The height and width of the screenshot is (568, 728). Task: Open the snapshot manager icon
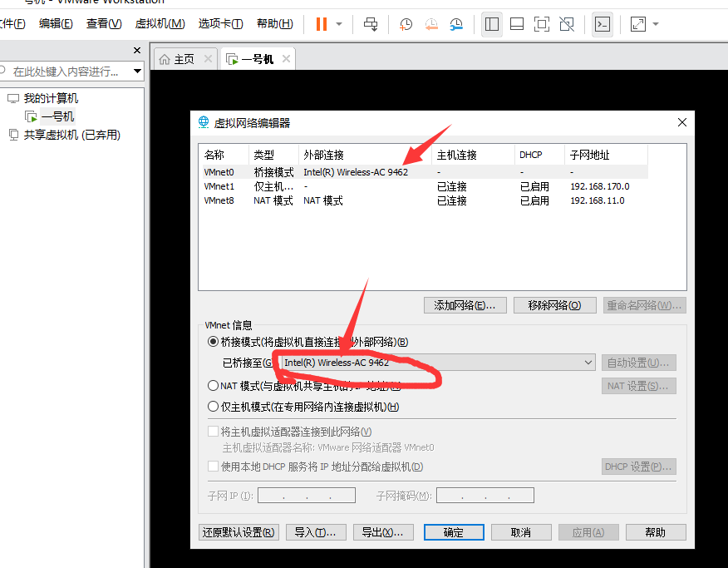[456, 24]
